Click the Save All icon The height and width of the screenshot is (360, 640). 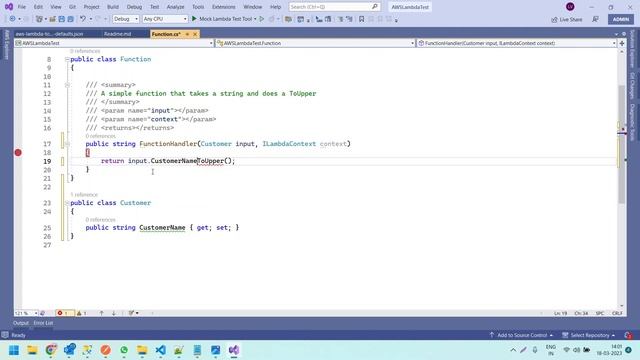click(71, 19)
